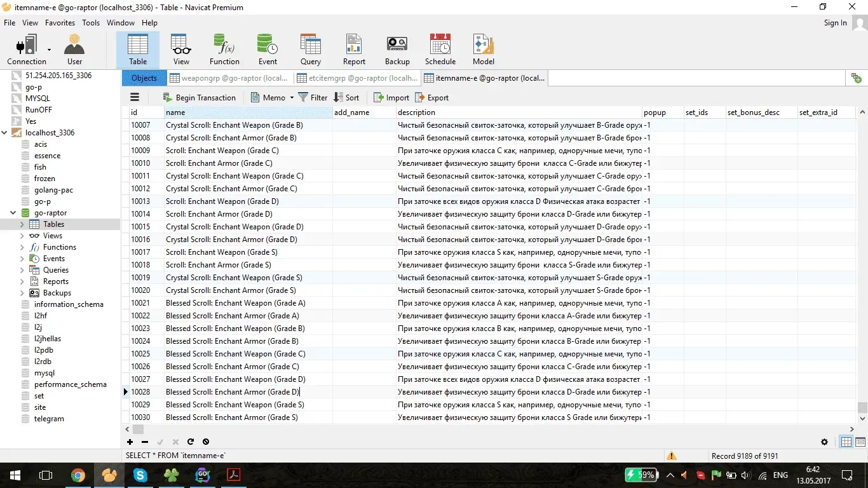868x488 pixels.
Task: Collapse the go-raptor database node
Action: click(x=14, y=213)
